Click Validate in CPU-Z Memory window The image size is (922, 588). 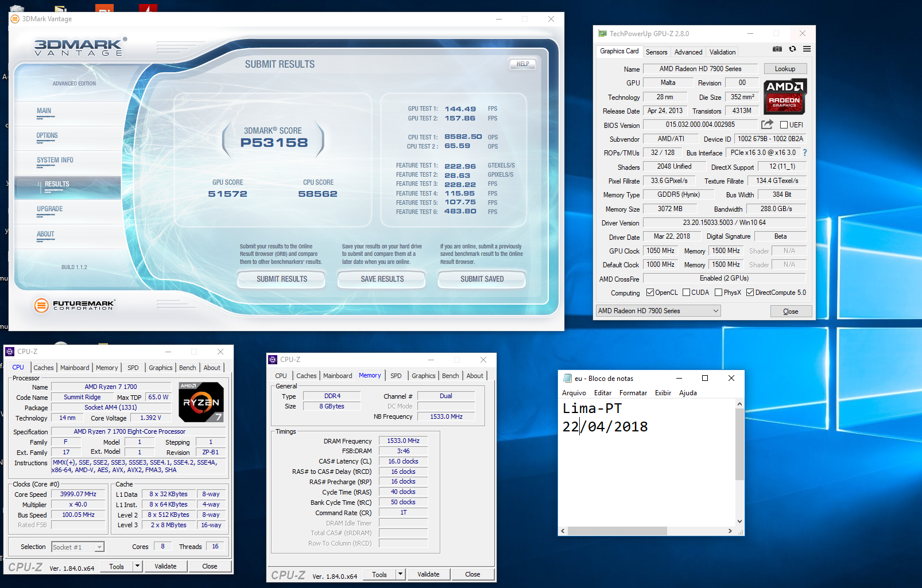[428, 574]
